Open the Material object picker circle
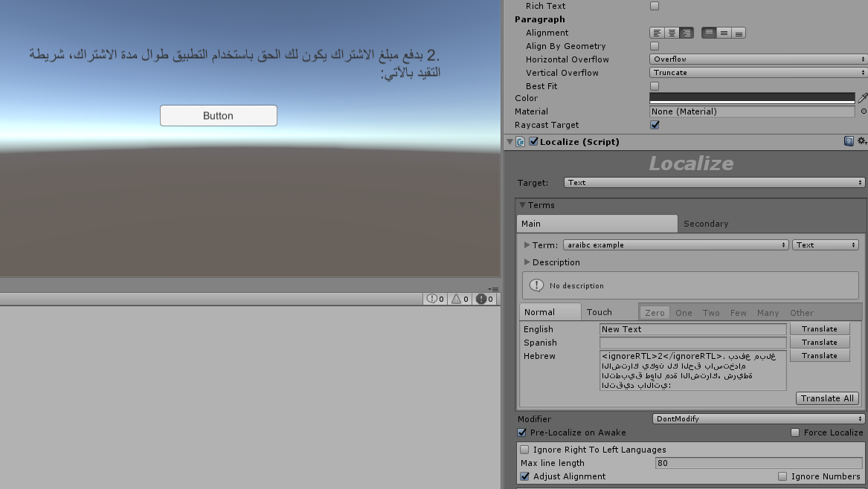868x489 pixels. 864,111
